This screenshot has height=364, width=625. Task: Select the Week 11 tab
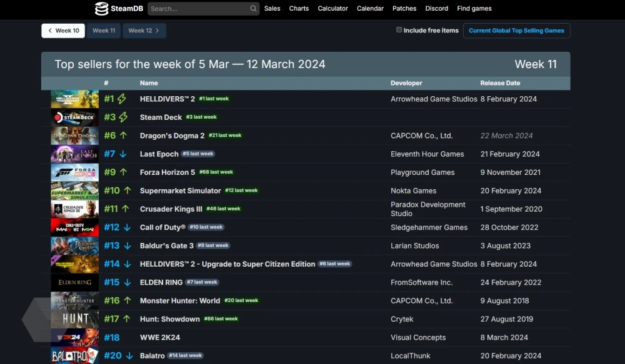click(x=104, y=31)
